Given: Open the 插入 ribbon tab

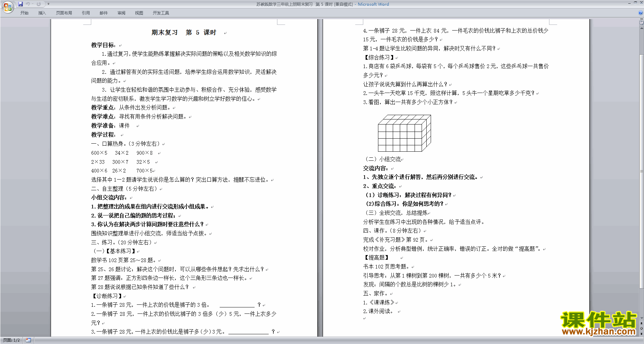Looking at the screenshot, I should [42, 13].
